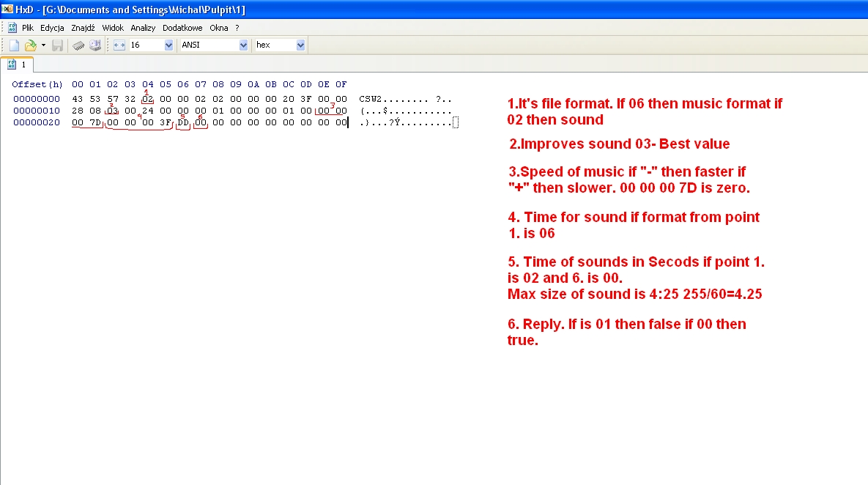868x485 pixels.
Task: Open the Edycja menu
Action: (52, 28)
